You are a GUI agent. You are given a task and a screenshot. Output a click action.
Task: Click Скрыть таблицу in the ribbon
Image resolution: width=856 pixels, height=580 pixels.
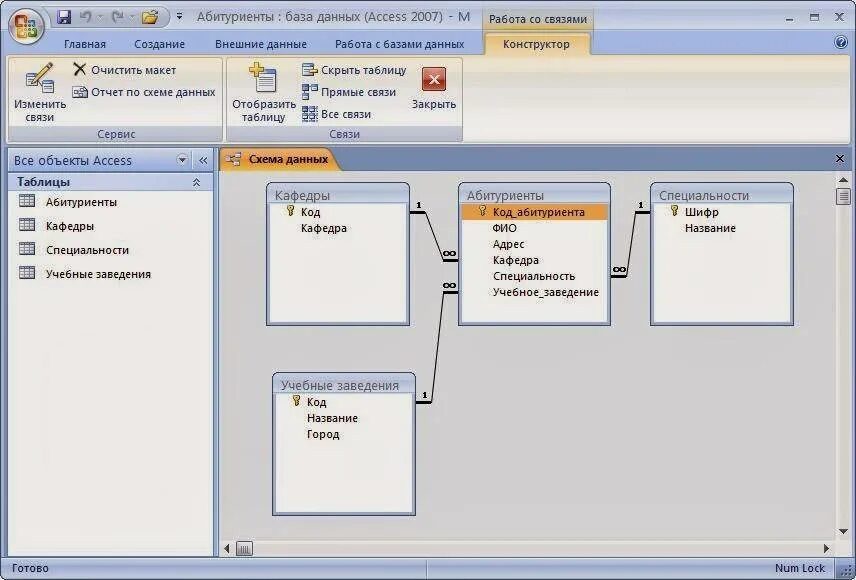tap(354, 70)
